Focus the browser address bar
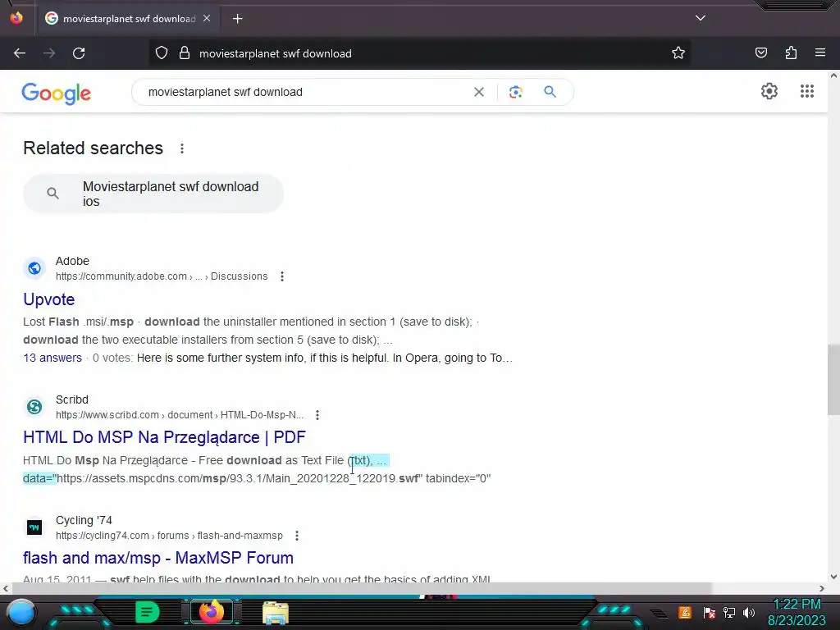The image size is (840, 630). pos(419,53)
